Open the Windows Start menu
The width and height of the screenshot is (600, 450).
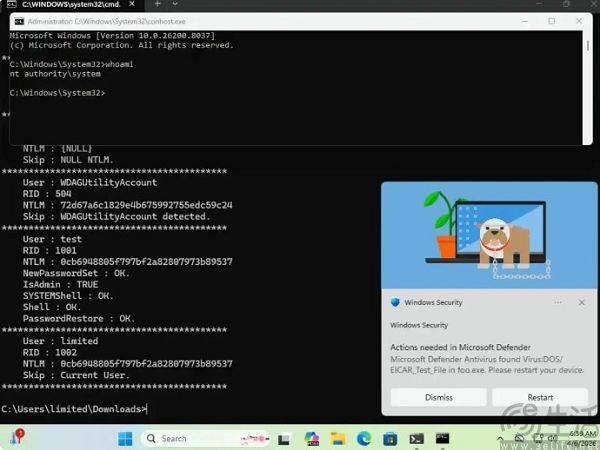[x=125, y=439]
